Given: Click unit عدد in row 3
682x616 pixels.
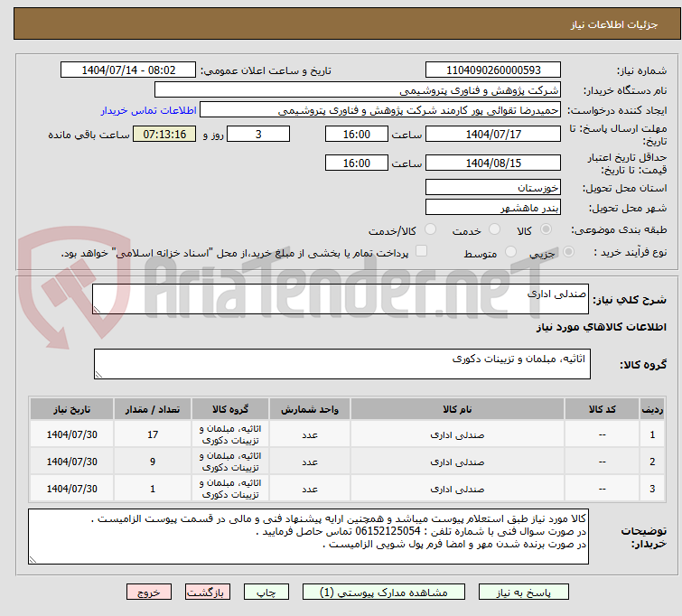Looking at the screenshot, I should (310, 489).
